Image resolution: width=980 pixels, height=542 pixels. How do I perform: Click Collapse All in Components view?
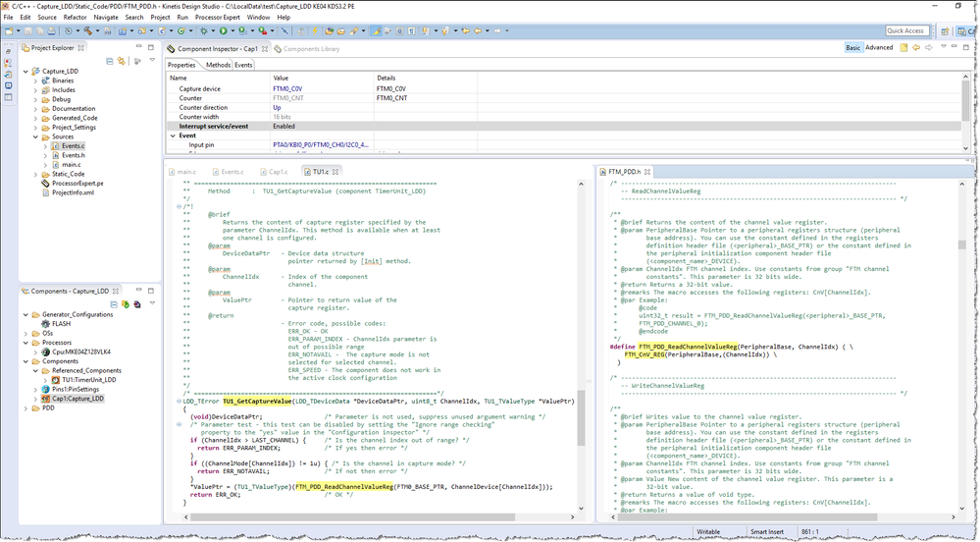tap(114, 304)
